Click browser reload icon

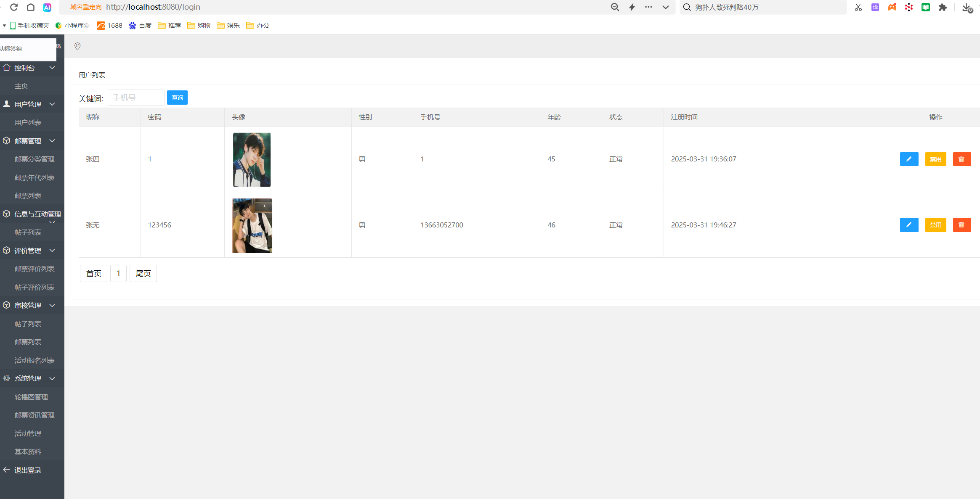[x=14, y=7]
